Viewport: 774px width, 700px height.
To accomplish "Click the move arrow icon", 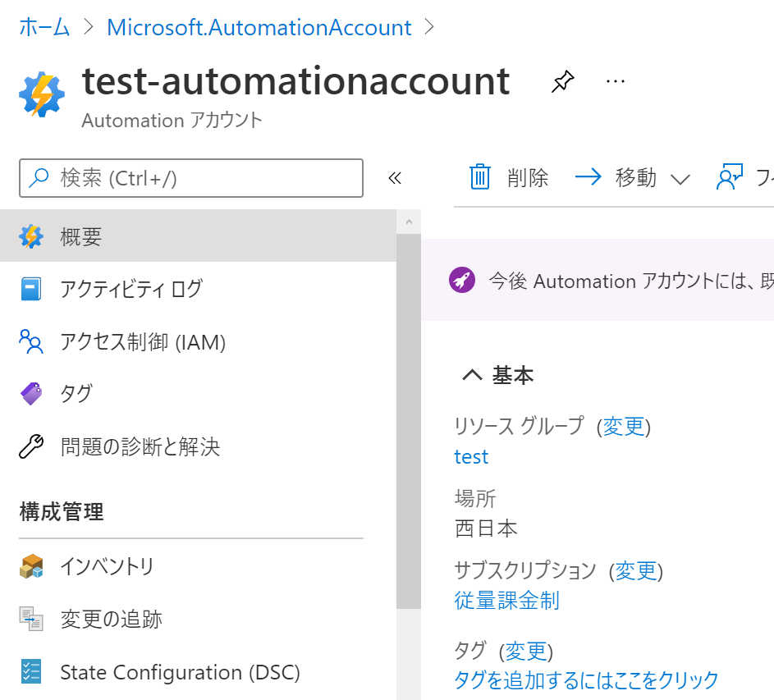I will (589, 176).
